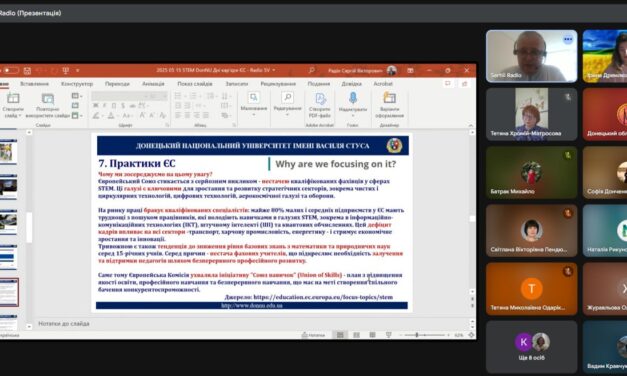This screenshot has height=376, width=627.
Task: Open the Довідка ribbon tab
Action: (x=351, y=84)
